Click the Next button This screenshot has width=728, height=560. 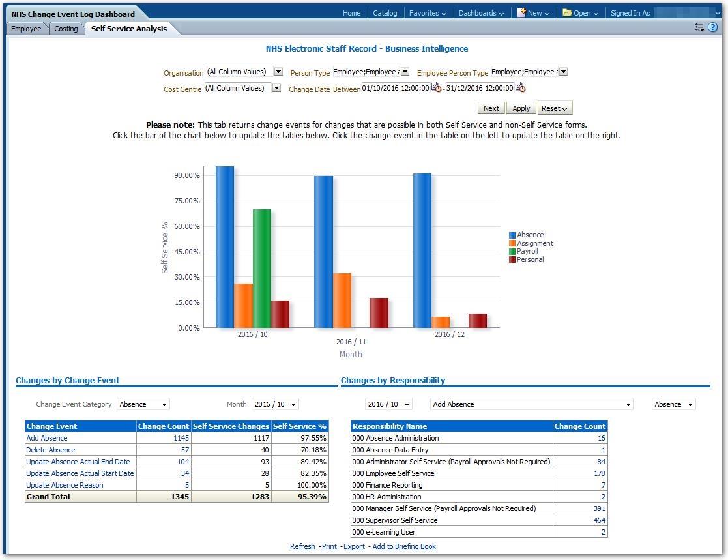tap(491, 108)
